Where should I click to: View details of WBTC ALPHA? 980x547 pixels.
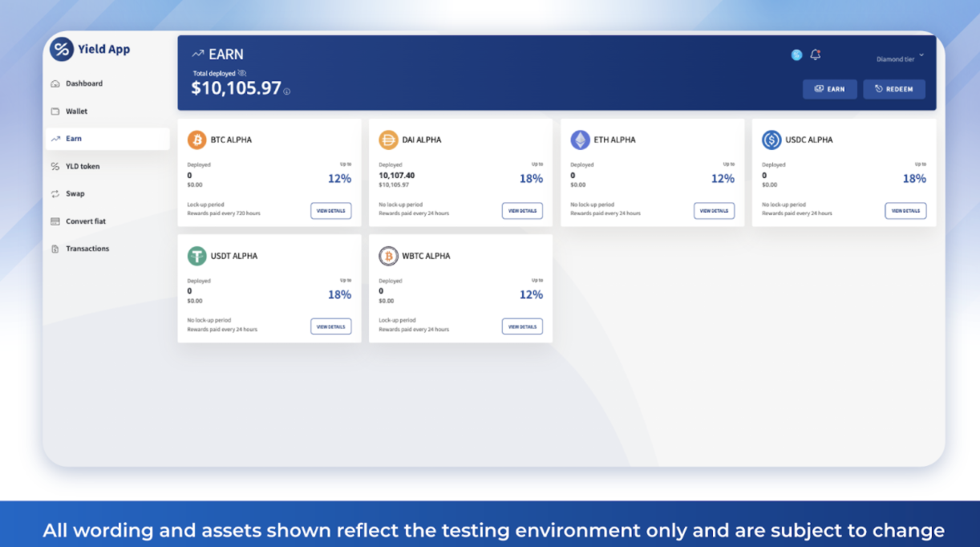pos(522,327)
